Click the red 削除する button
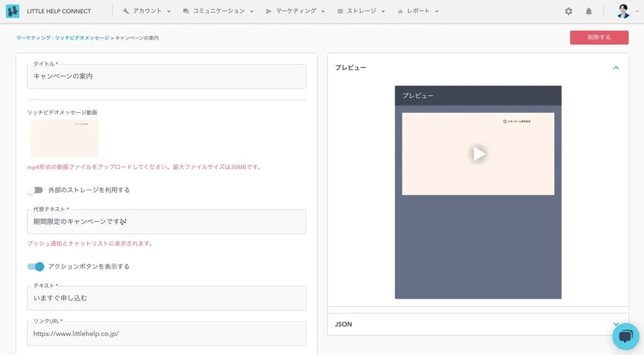 (x=599, y=37)
